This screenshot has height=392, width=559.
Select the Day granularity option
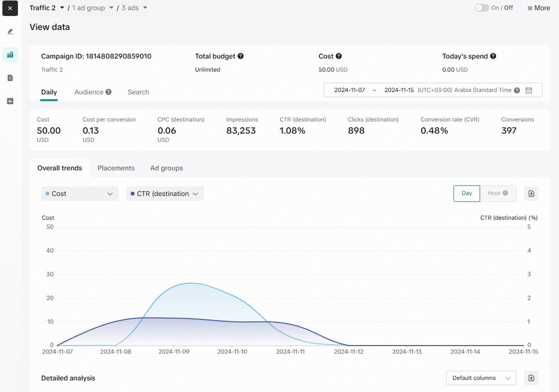tap(467, 193)
